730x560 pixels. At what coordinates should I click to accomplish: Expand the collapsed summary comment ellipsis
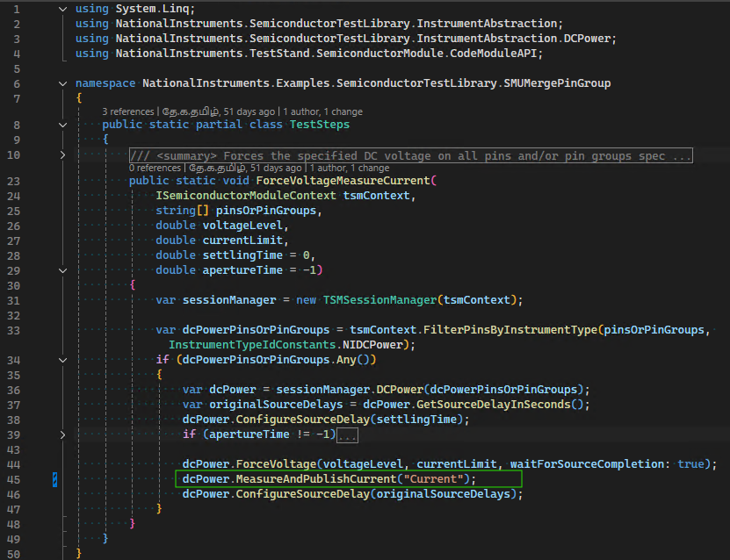click(683, 154)
